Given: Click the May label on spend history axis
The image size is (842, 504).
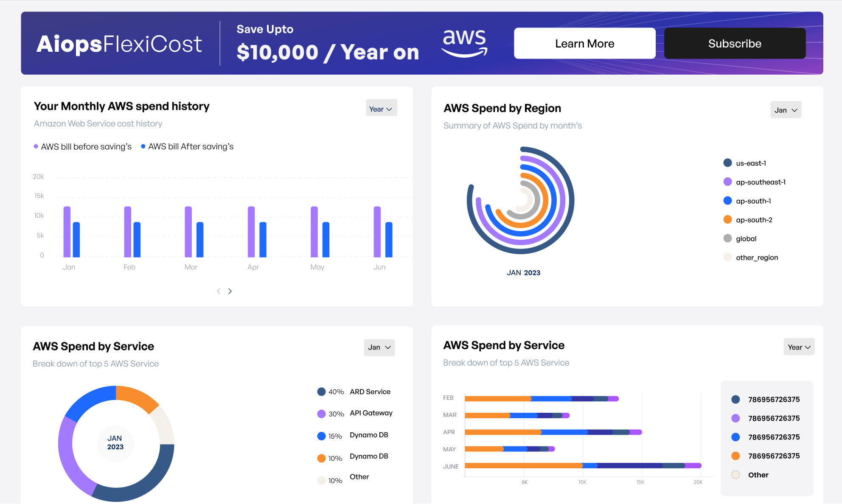Looking at the screenshot, I should [x=317, y=267].
